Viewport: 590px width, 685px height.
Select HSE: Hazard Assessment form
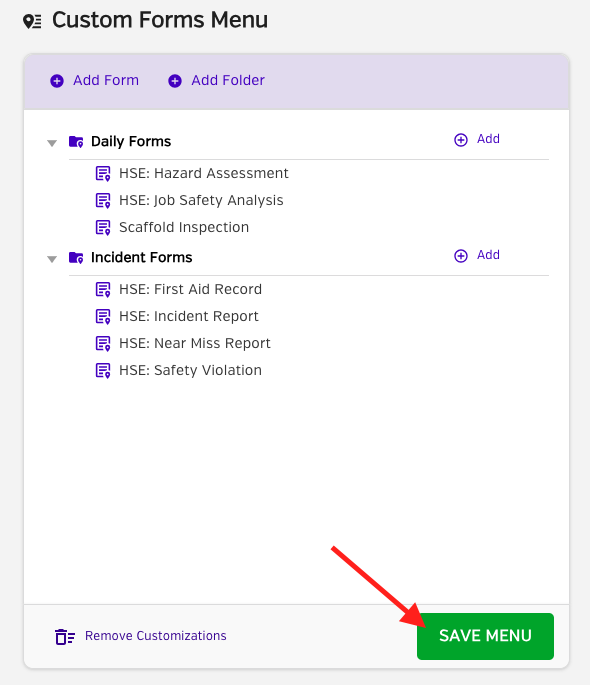(x=204, y=173)
